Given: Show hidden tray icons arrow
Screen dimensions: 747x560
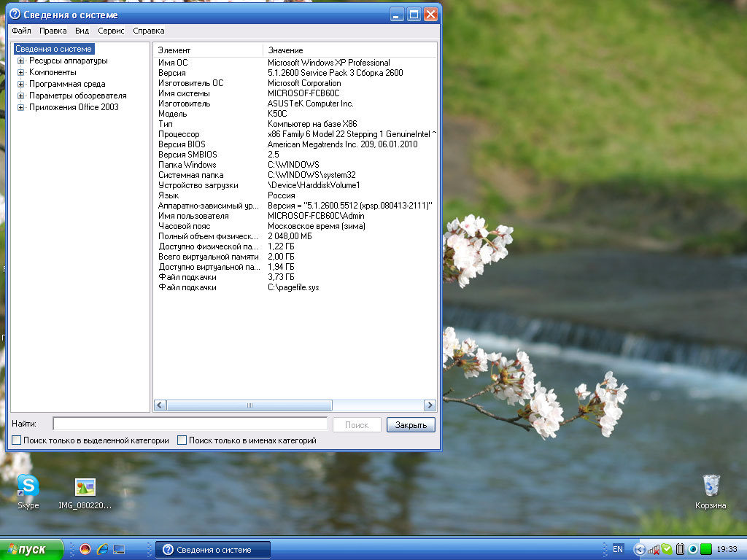Looking at the screenshot, I should [639, 549].
